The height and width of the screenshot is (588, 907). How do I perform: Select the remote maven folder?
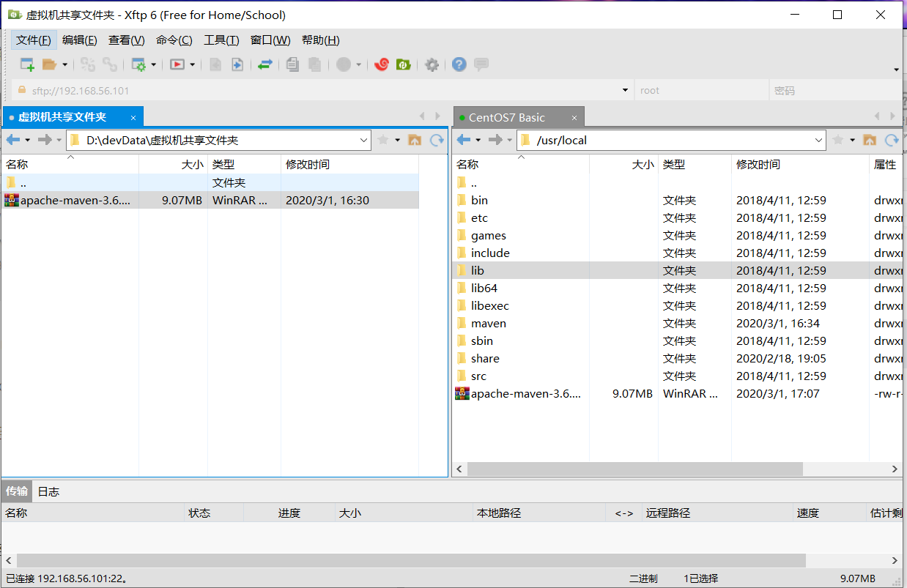[678, 323]
